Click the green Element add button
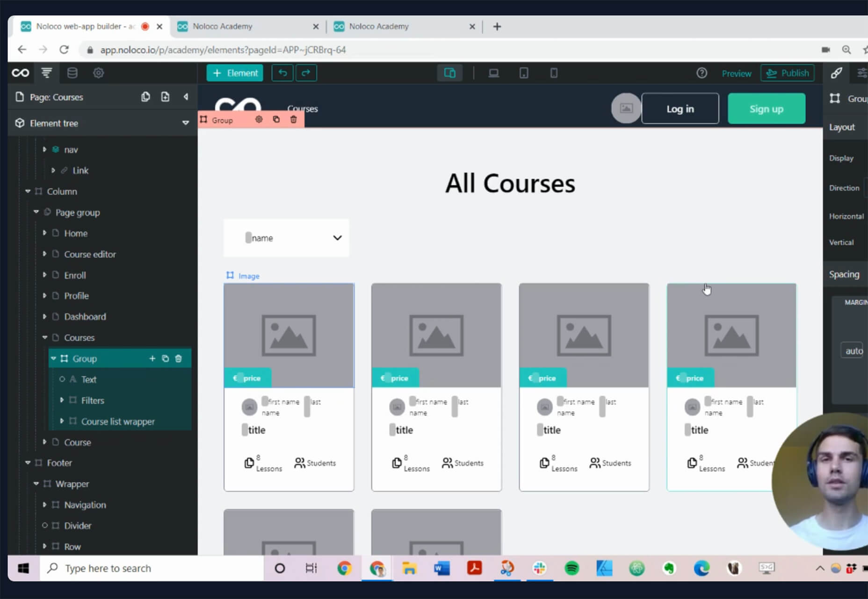The image size is (868, 599). tap(235, 73)
